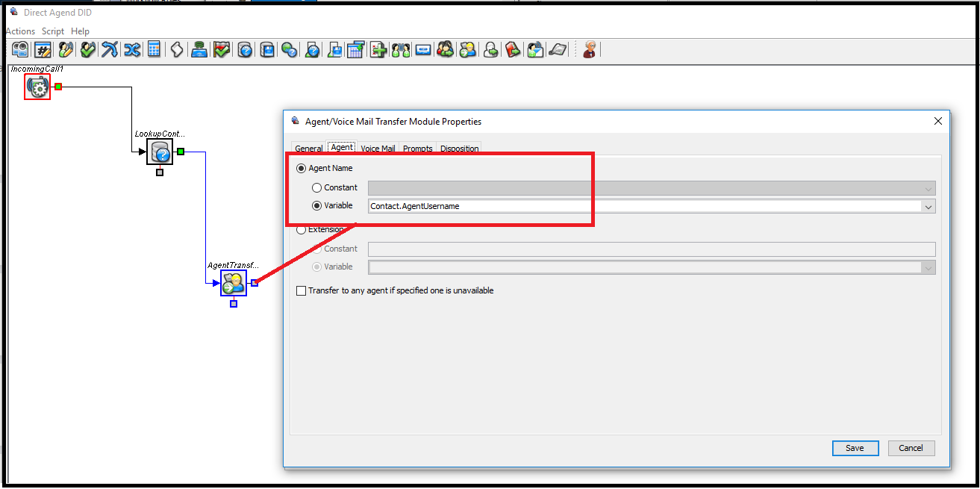This screenshot has width=980, height=489.
Task: Switch to the General tab
Action: pos(309,149)
